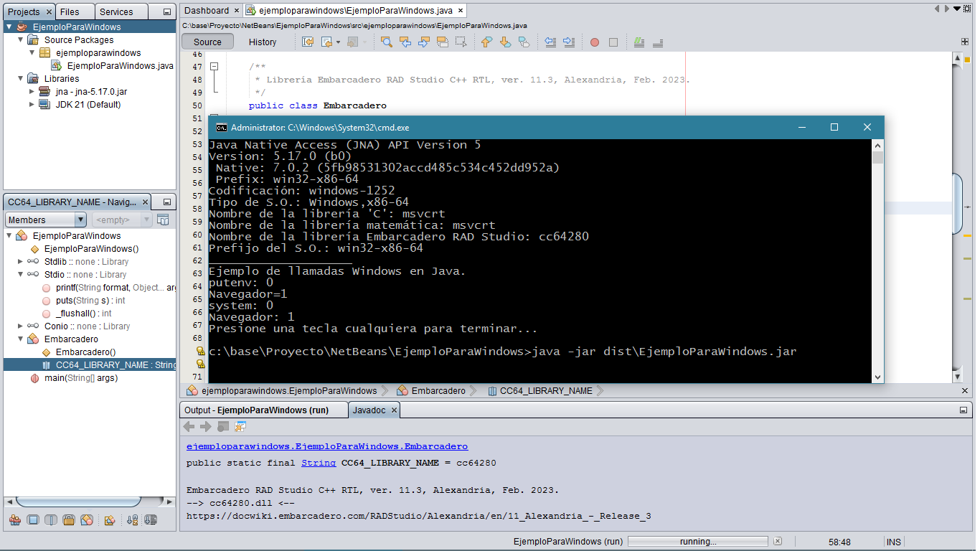This screenshot has height=551, width=980.
Task: Toggle Show Inherited Members filter
Action: point(14,520)
